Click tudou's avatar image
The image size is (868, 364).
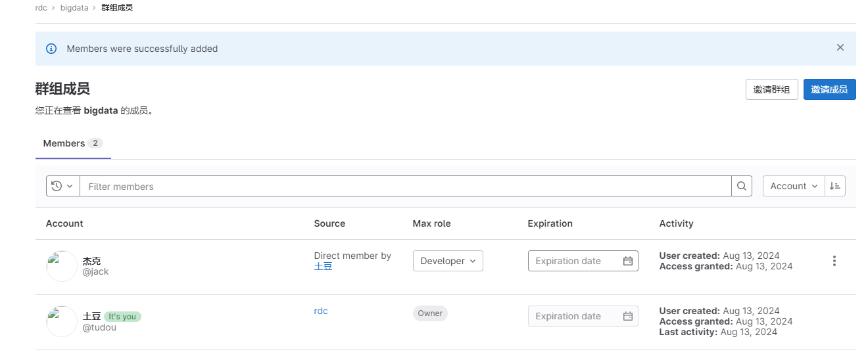pyautogui.click(x=62, y=321)
